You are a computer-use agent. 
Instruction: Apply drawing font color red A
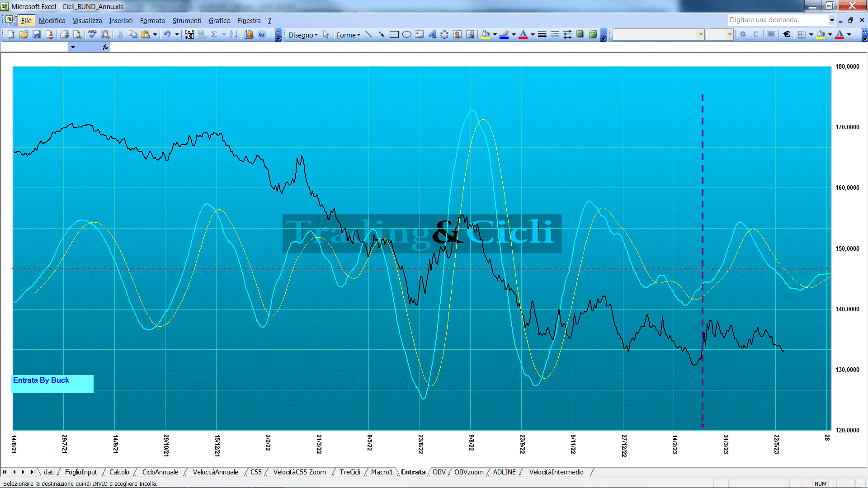pyautogui.click(x=523, y=34)
